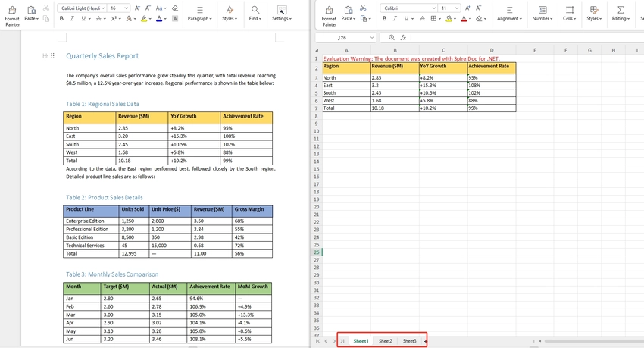Select spreadsheet cell containing East
Image resolution: width=644 pixels, height=348 pixels.
pos(347,86)
